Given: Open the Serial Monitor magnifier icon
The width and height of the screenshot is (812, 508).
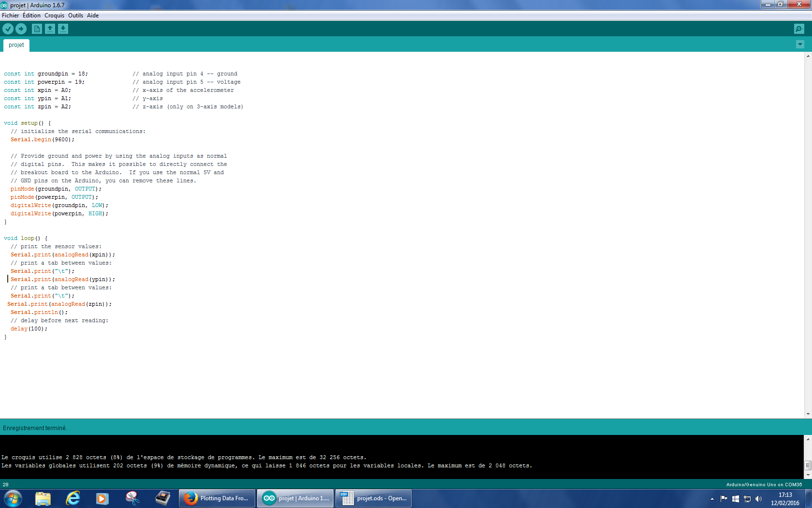Looking at the screenshot, I should (799, 29).
